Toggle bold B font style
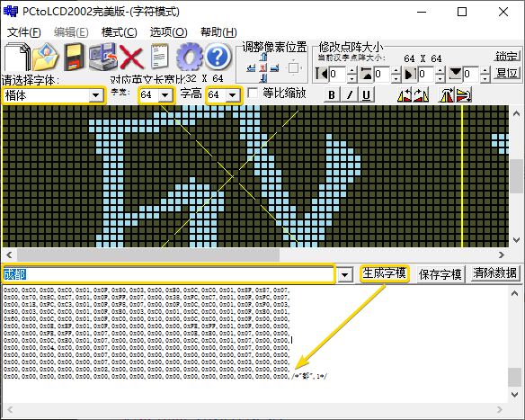 click(x=332, y=95)
